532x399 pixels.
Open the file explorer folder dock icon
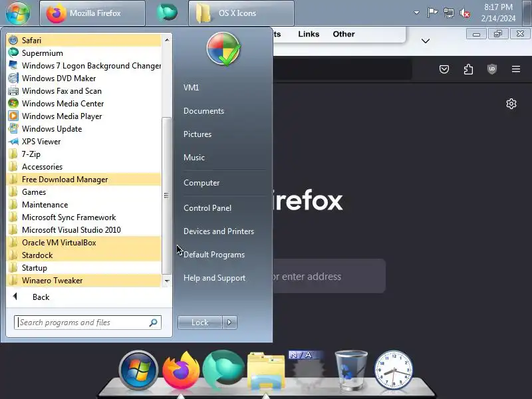click(266, 371)
